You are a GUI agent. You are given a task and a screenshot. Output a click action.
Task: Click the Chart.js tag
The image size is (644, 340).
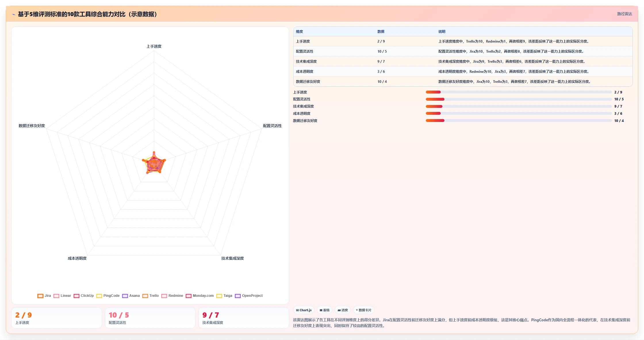click(x=304, y=310)
